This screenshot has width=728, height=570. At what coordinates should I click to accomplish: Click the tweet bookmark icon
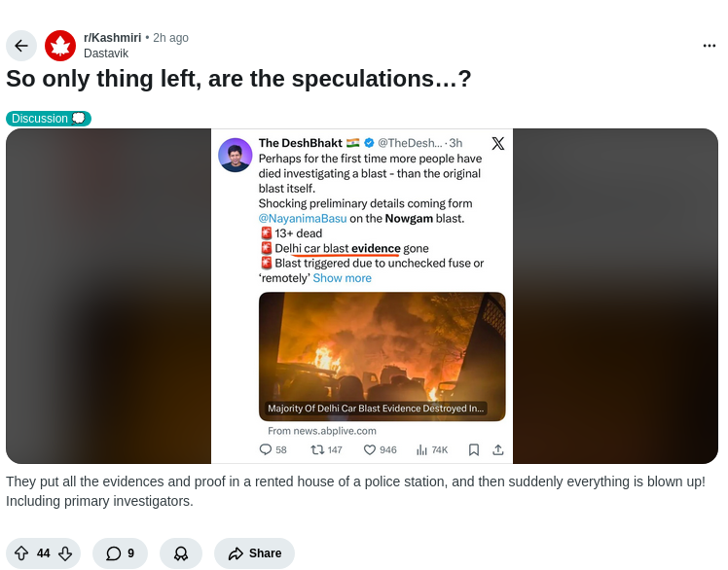[474, 449]
